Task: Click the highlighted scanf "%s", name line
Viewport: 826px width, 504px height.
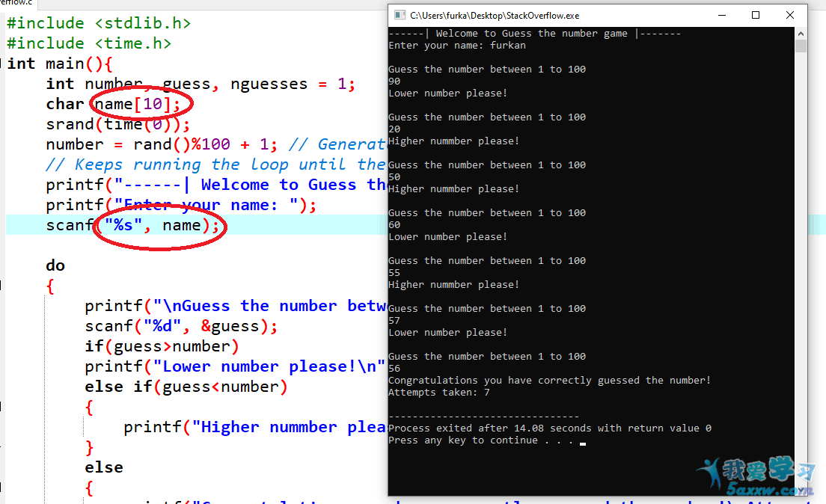Action: click(x=132, y=225)
